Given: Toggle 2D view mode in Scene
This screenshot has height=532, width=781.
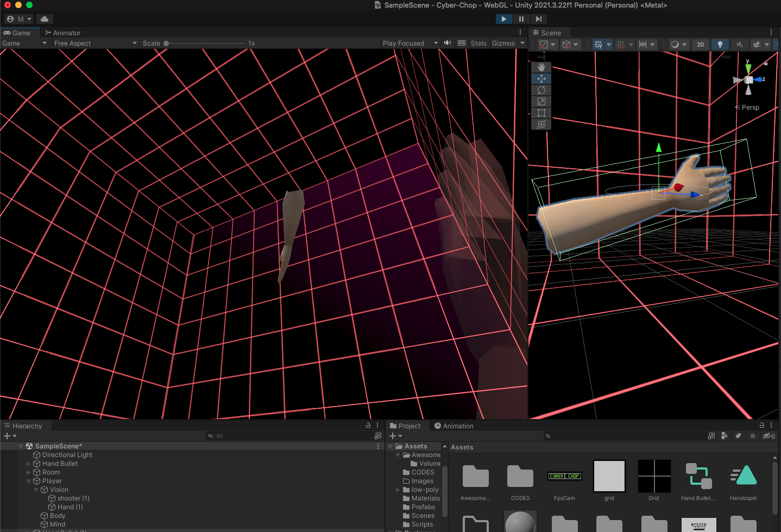Looking at the screenshot, I should (700, 45).
